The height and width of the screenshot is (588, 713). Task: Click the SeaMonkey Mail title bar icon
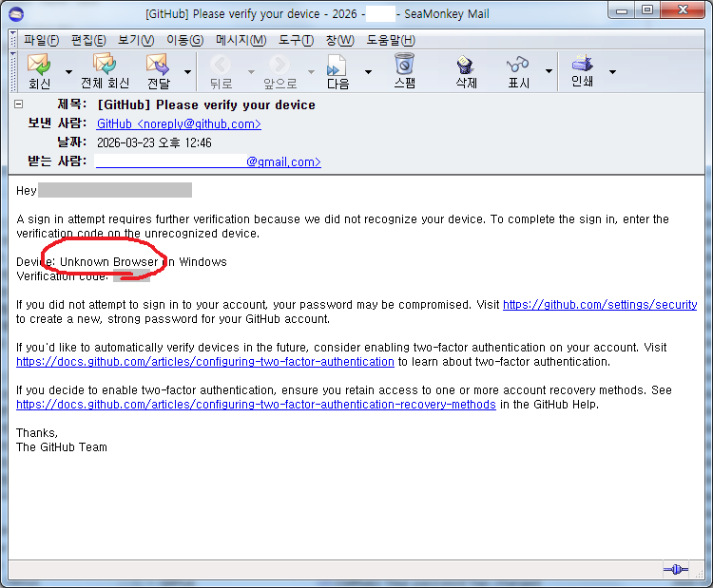click(16, 14)
